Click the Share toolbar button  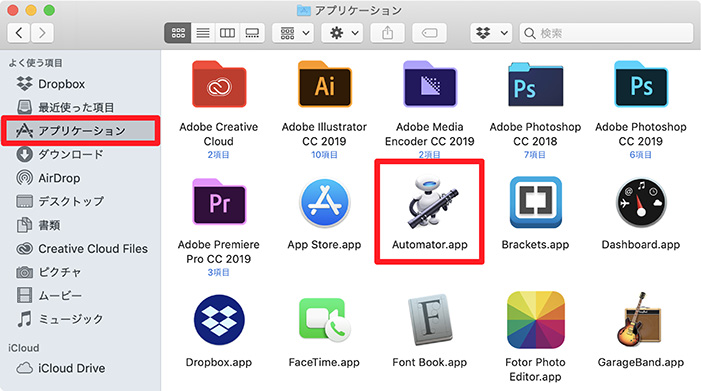[388, 33]
